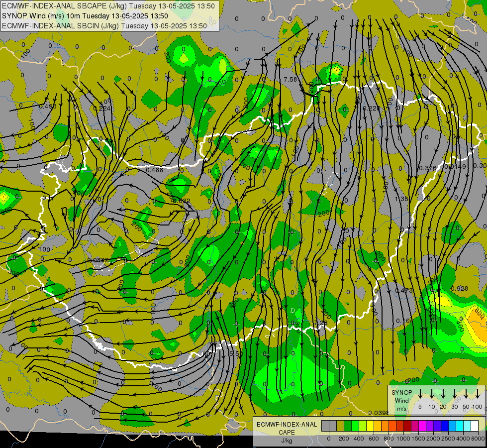The height and width of the screenshot is (448, 487).
Task: Click the ECMWF-INDEX-ANAL legend title
Action: [287, 425]
